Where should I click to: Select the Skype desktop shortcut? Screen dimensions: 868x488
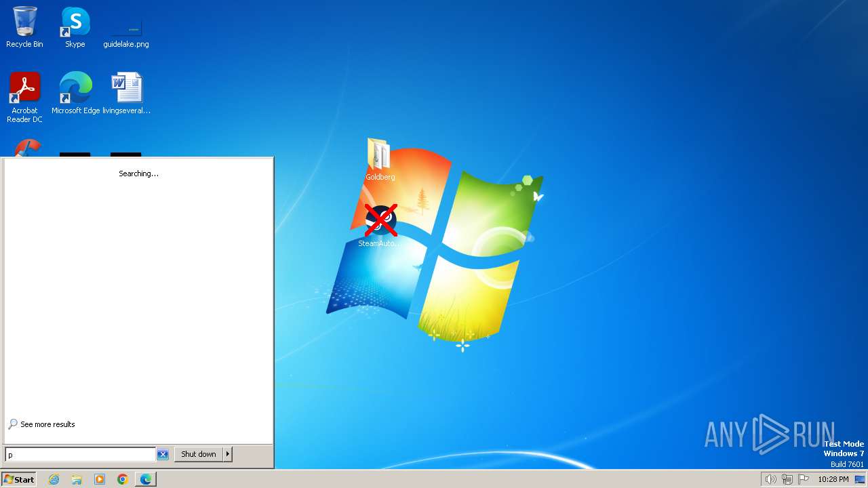pos(75,27)
